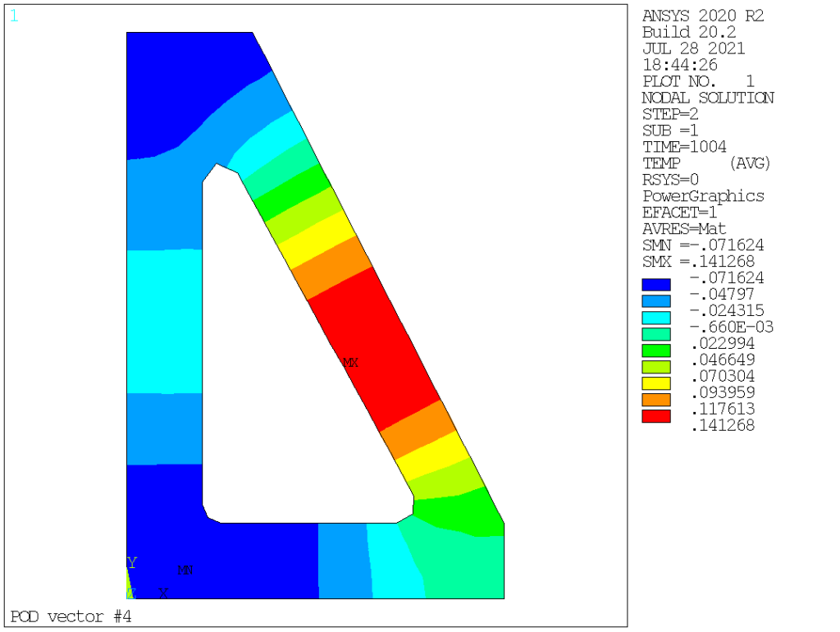
Task: Click the SMN =-.071624 value
Action: (x=703, y=245)
